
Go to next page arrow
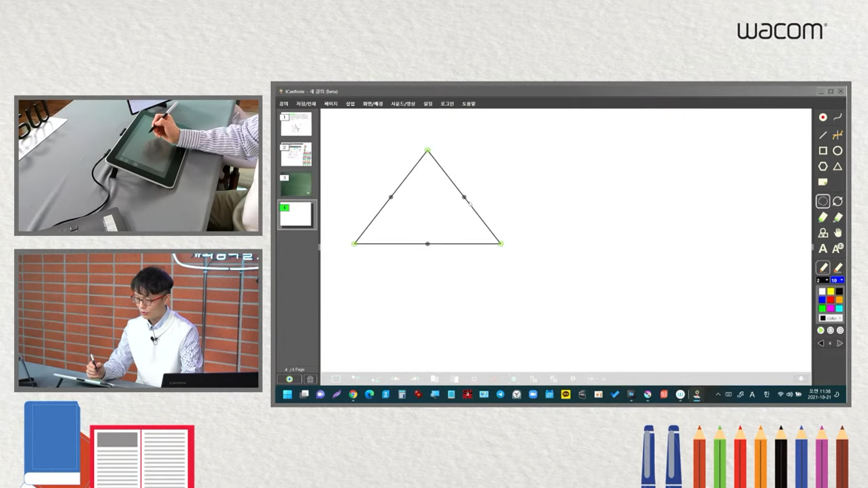(840, 343)
